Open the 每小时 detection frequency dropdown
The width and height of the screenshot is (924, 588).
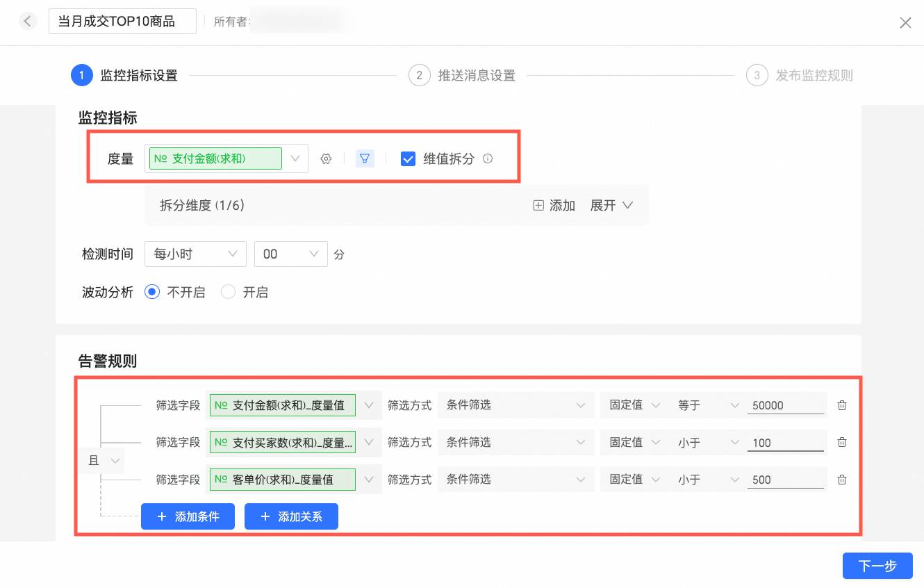(x=195, y=254)
